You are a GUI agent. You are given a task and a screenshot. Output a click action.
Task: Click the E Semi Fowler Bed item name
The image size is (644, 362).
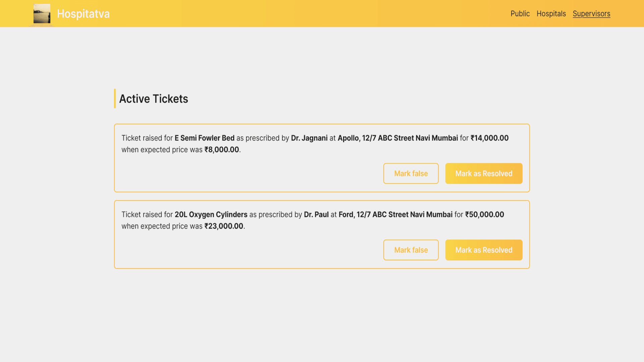[x=204, y=138]
